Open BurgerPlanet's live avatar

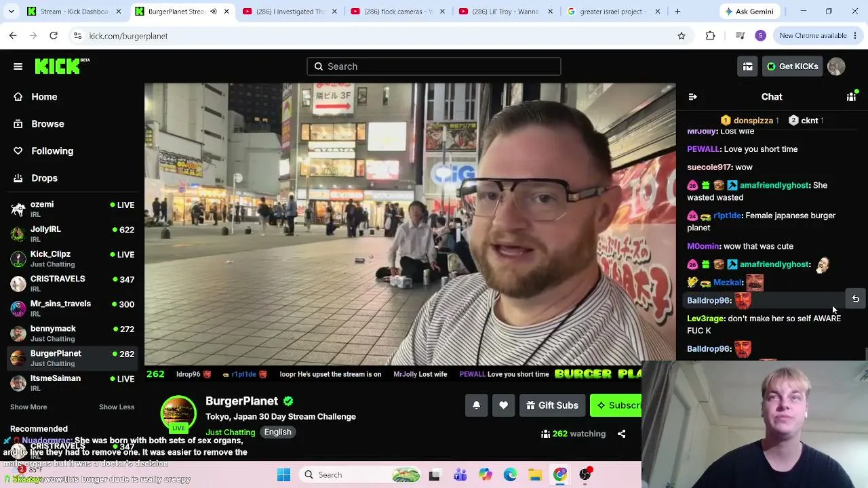coord(178,414)
